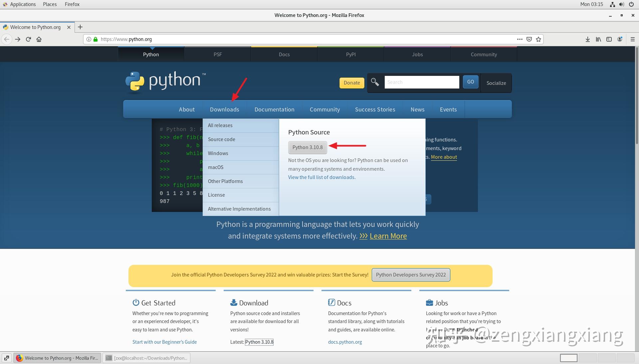Image resolution: width=639 pixels, height=364 pixels.
Task: Close the Welcome to Python.org tab
Action: (69, 27)
